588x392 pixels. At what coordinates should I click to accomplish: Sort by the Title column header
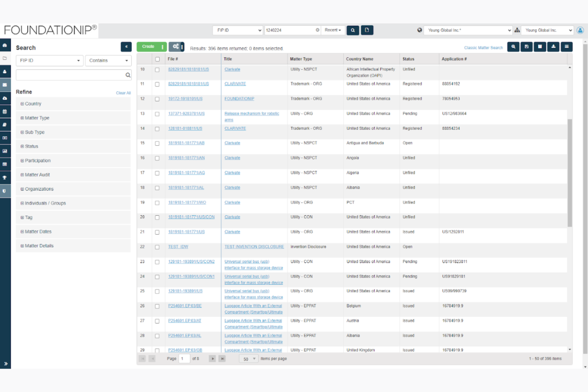pos(228,59)
